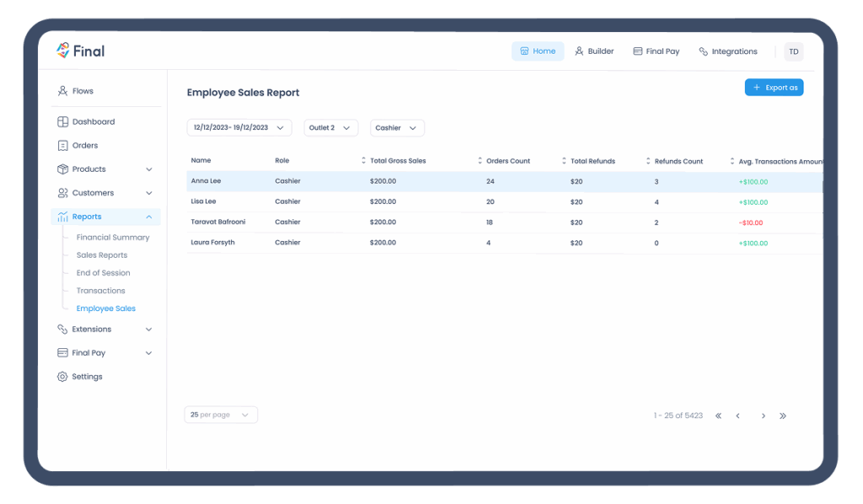
Task: Expand the Products chevron
Action: (x=149, y=169)
